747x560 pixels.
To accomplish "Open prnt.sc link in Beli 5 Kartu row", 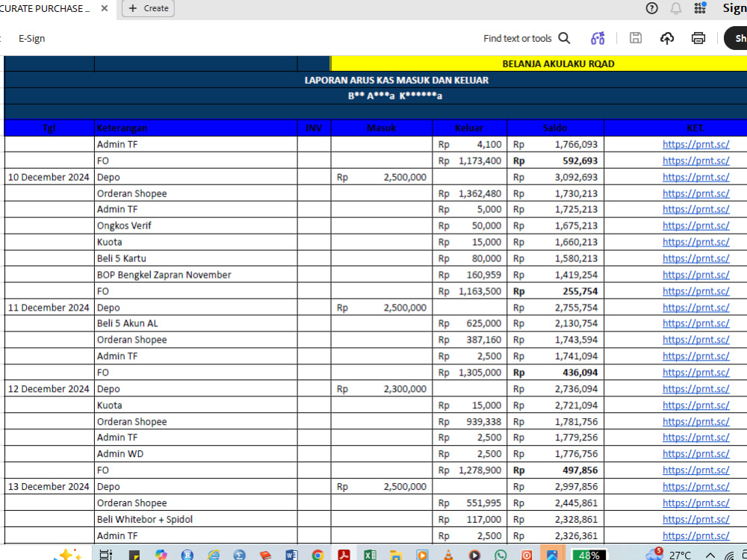I will [x=695, y=258].
